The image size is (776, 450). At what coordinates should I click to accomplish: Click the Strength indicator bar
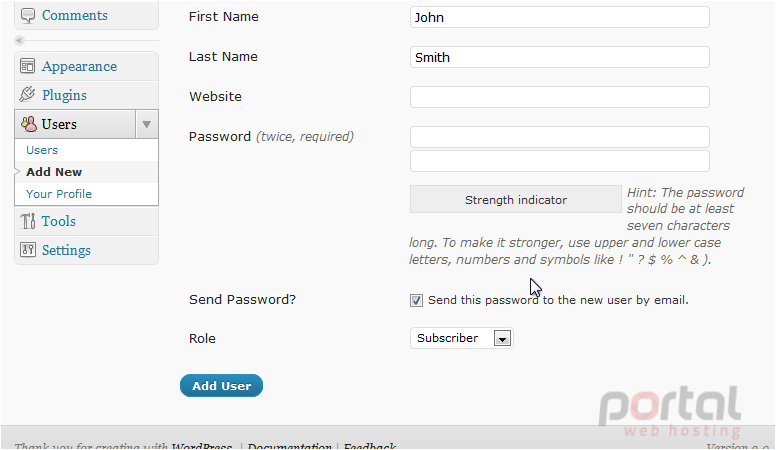click(x=516, y=200)
